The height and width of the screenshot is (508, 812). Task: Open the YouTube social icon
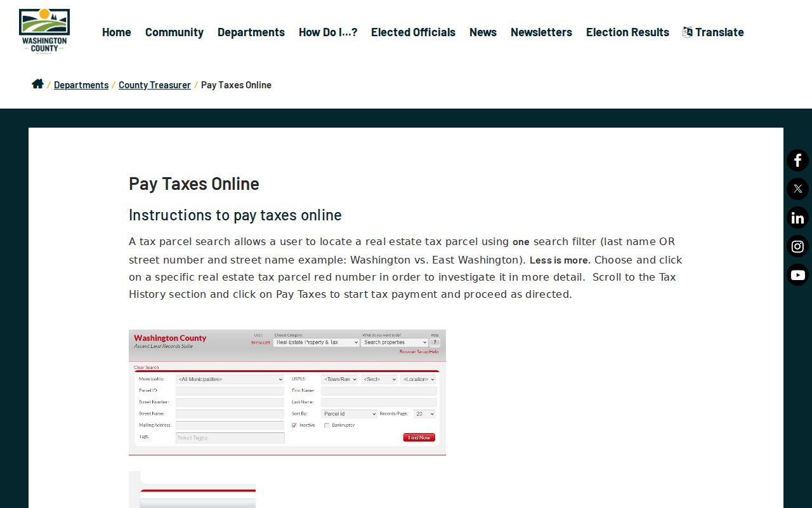pos(797,275)
